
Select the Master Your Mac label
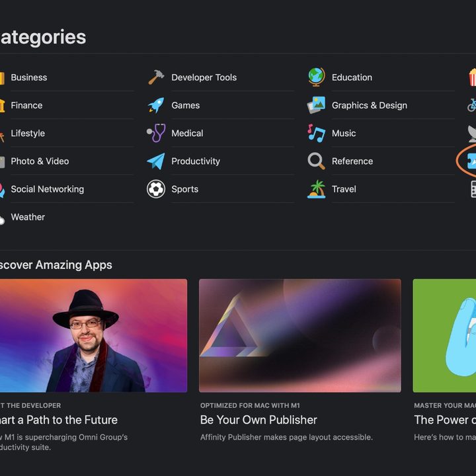[x=445, y=405]
